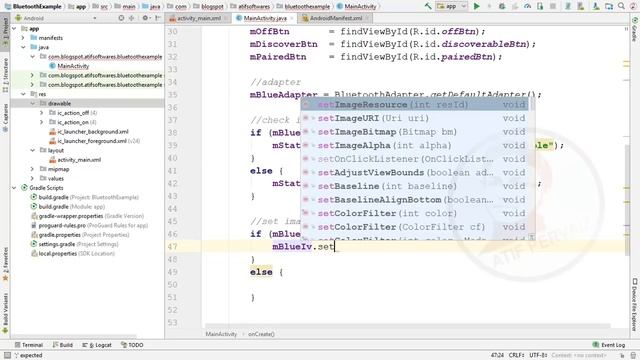Open the Terminal tool window
This screenshot has width=640, height=360.
[29, 345]
